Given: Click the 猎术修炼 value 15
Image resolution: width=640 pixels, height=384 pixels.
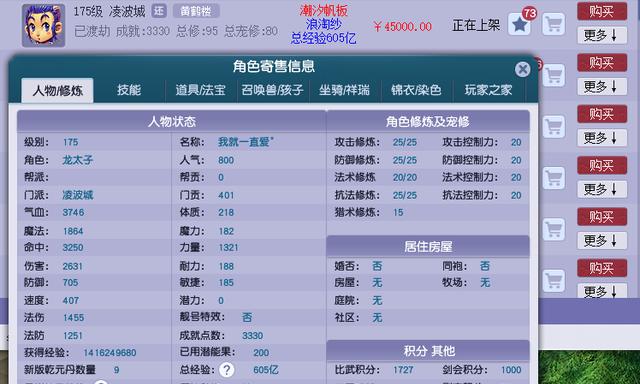Looking at the screenshot, I should click(398, 212).
